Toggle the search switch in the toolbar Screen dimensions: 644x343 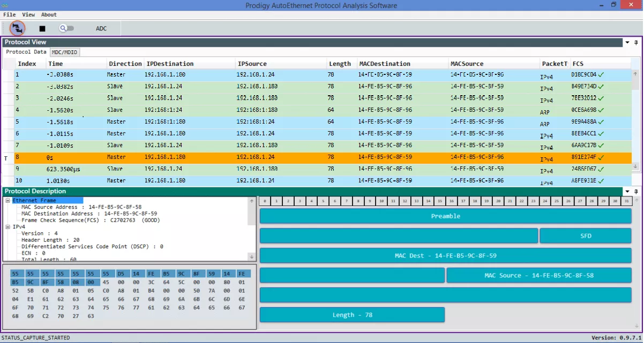point(67,28)
